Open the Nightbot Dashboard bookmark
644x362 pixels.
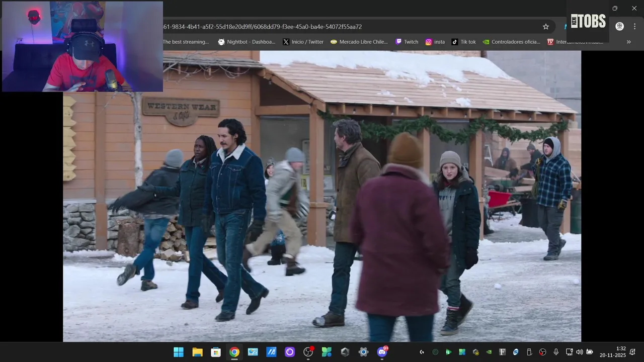pos(247,42)
